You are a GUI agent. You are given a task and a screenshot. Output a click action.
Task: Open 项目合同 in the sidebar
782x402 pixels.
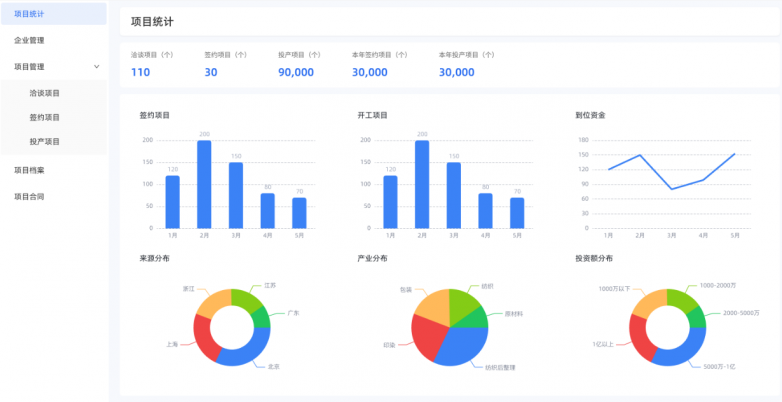pyautogui.click(x=29, y=197)
